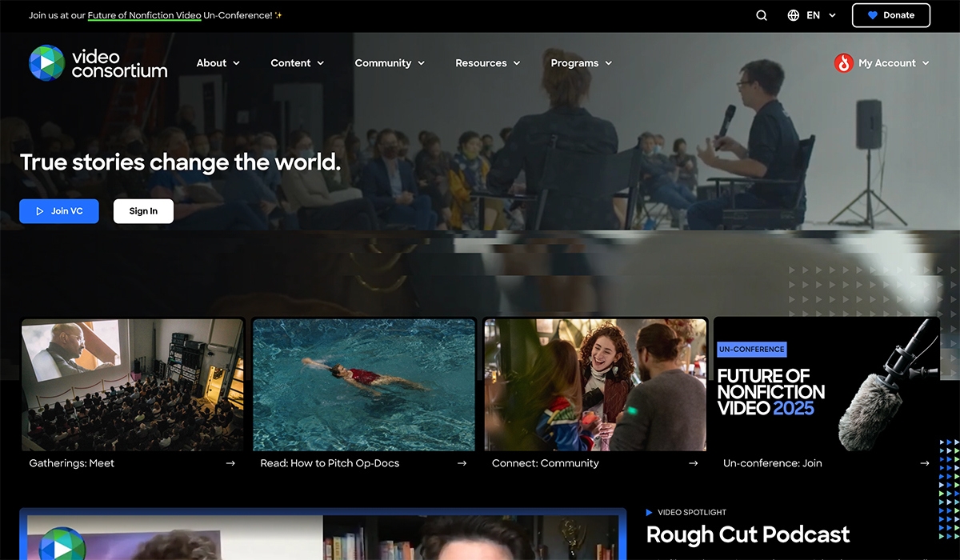Click the white Sign In button
This screenshot has width=960, height=560.
[x=143, y=211]
